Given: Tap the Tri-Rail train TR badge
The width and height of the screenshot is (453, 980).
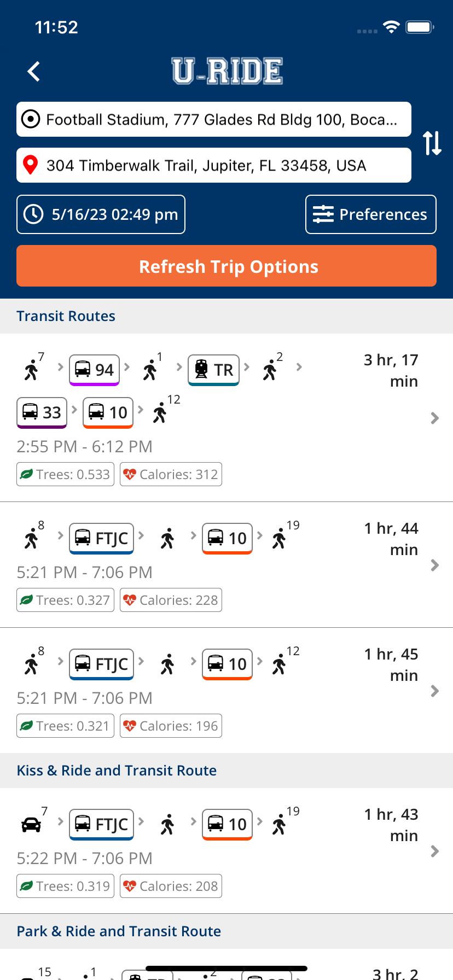Looking at the screenshot, I should coord(214,370).
